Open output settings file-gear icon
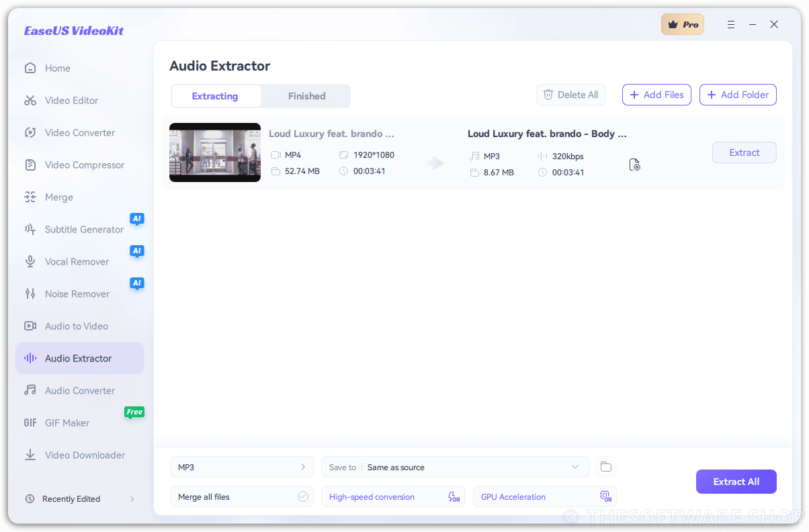Image resolution: width=809 pixels, height=532 pixels. (634, 165)
